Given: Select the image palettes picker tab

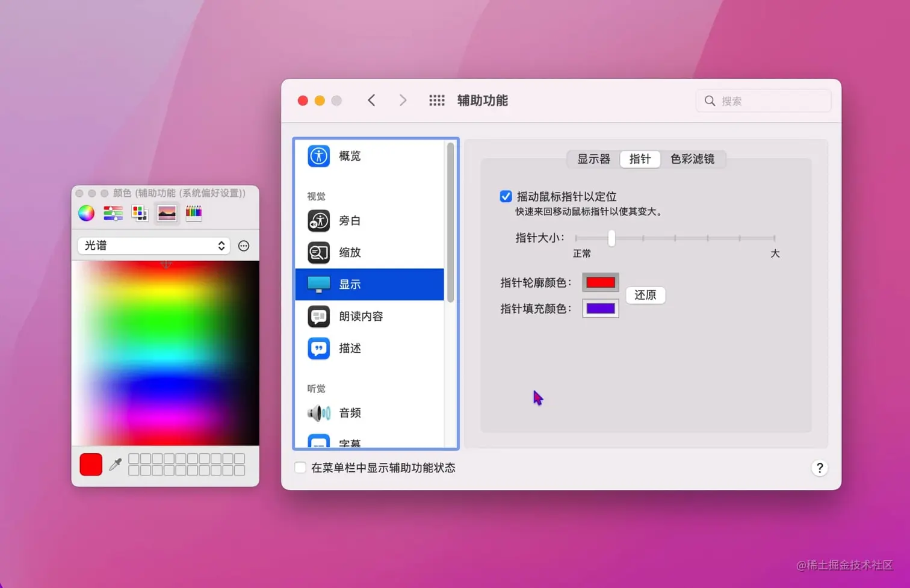Looking at the screenshot, I should [x=167, y=212].
